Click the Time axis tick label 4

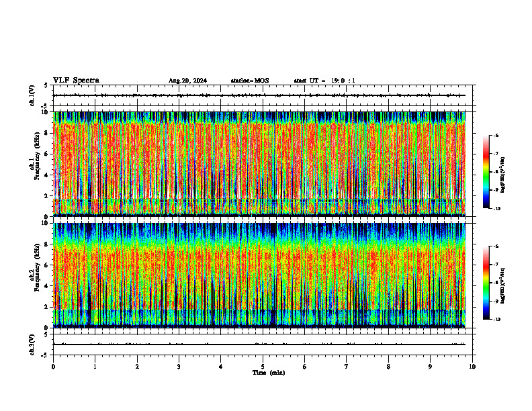tap(221, 367)
